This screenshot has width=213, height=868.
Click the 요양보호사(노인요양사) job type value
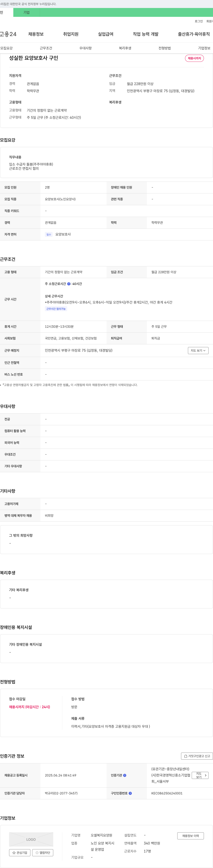coord(60,199)
